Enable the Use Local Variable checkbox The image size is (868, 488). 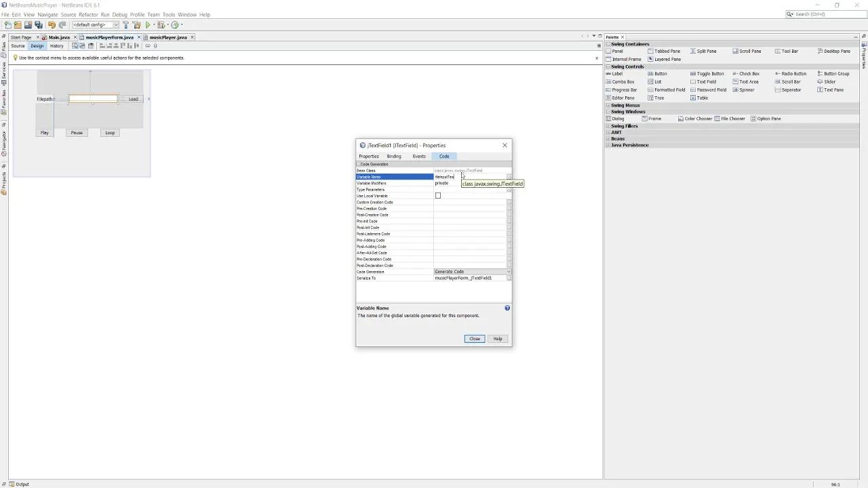tap(438, 195)
